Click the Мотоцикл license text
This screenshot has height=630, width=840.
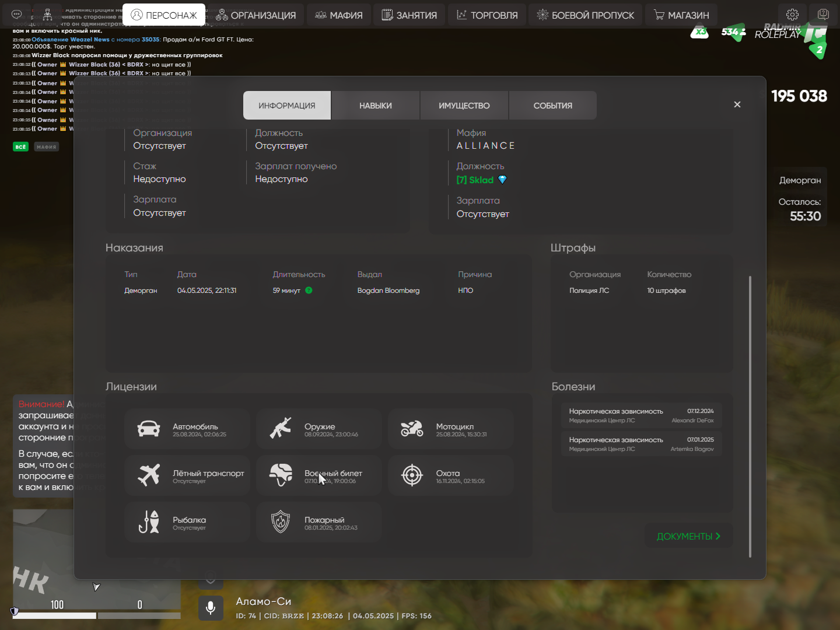tap(455, 426)
